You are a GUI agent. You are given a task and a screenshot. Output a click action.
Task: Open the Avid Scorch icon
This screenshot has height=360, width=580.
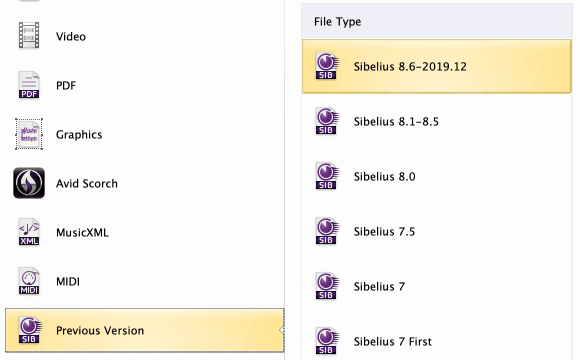tap(29, 183)
